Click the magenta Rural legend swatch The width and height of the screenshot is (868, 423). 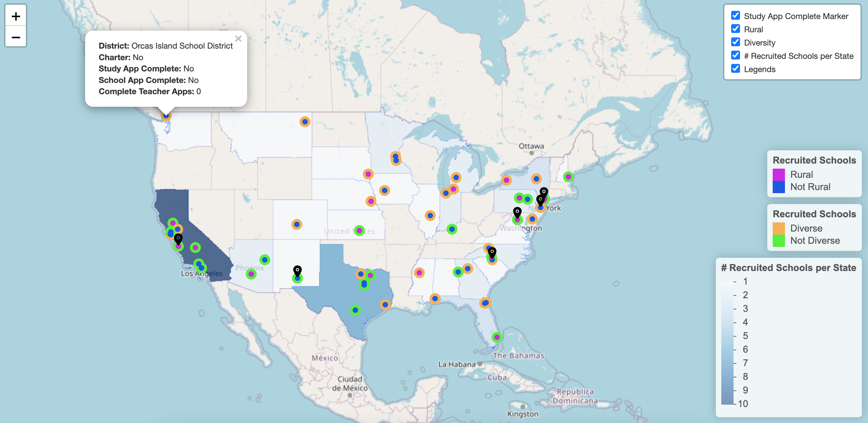(779, 174)
